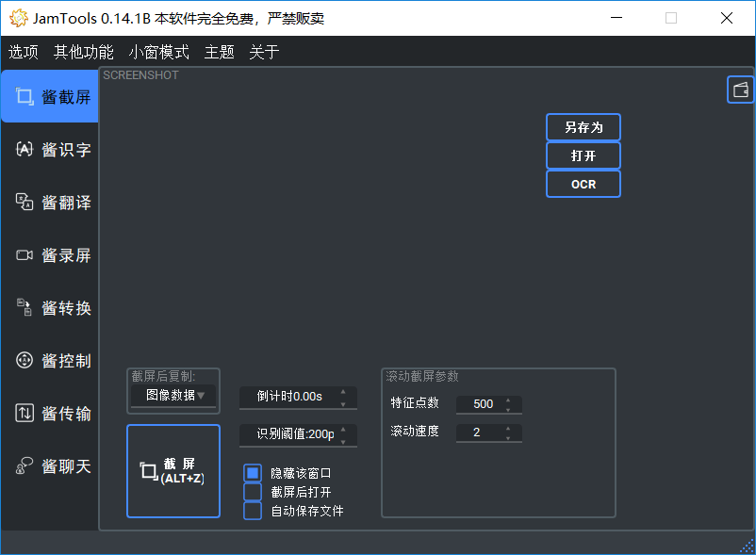This screenshot has width=756, height=555.
Task: Click the 另存为 save-as button
Action: click(x=583, y=126)
